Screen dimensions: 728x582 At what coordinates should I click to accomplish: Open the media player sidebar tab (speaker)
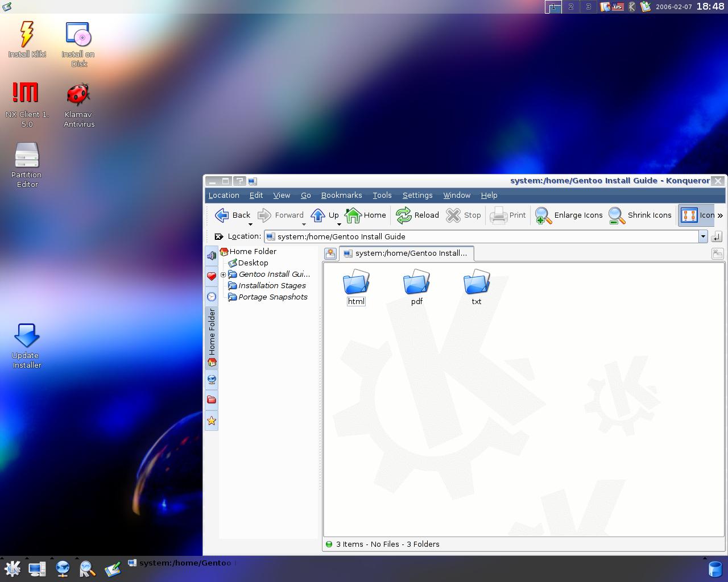point(212,255)
